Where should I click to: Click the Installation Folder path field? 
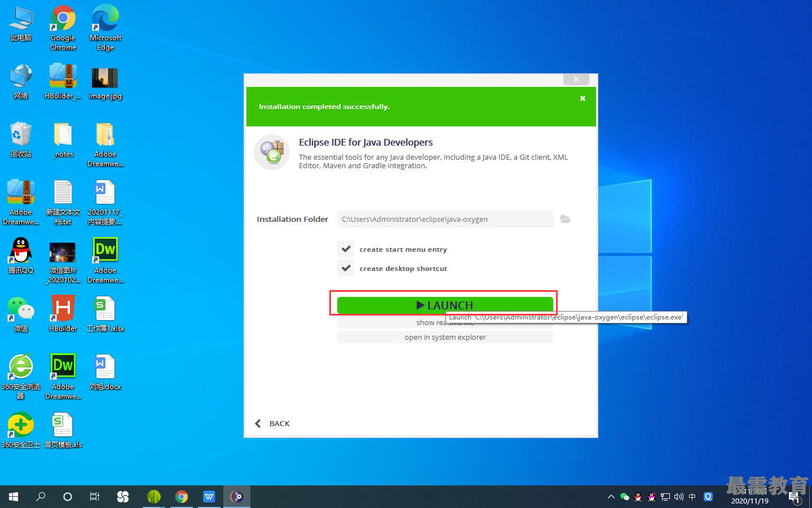point(445,219)
